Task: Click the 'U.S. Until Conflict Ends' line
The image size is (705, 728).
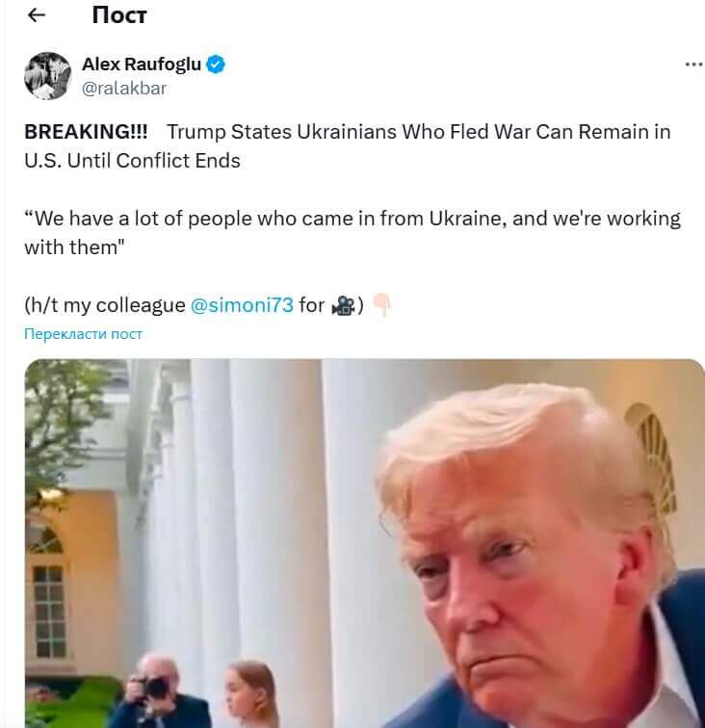Action: click(x=132, y=161)
